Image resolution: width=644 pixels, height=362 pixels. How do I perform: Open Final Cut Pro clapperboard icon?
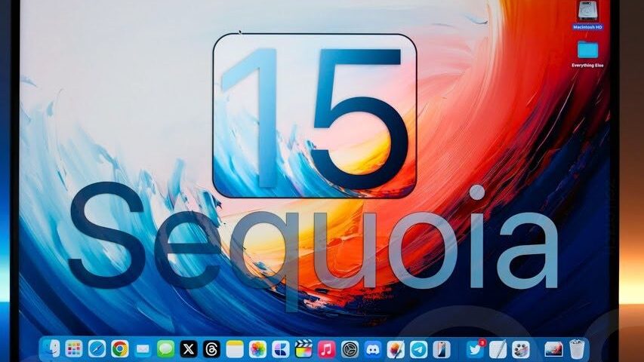pos(304,349)
